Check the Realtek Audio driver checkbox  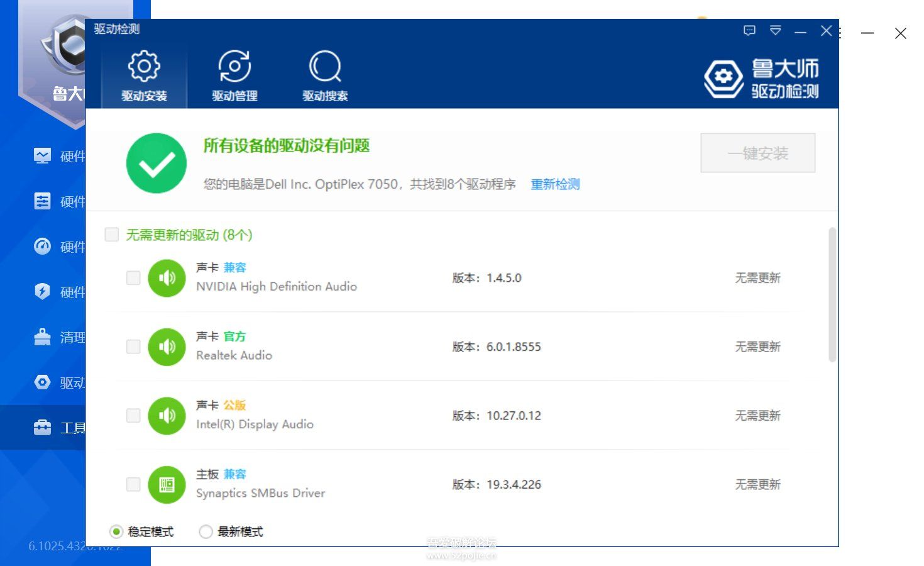pos(133,347)
